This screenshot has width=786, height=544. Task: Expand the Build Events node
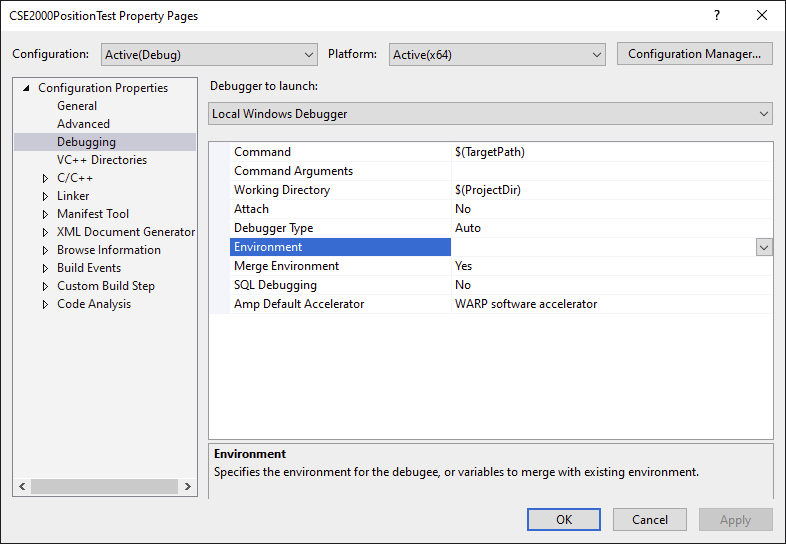[x=45, y=268]
